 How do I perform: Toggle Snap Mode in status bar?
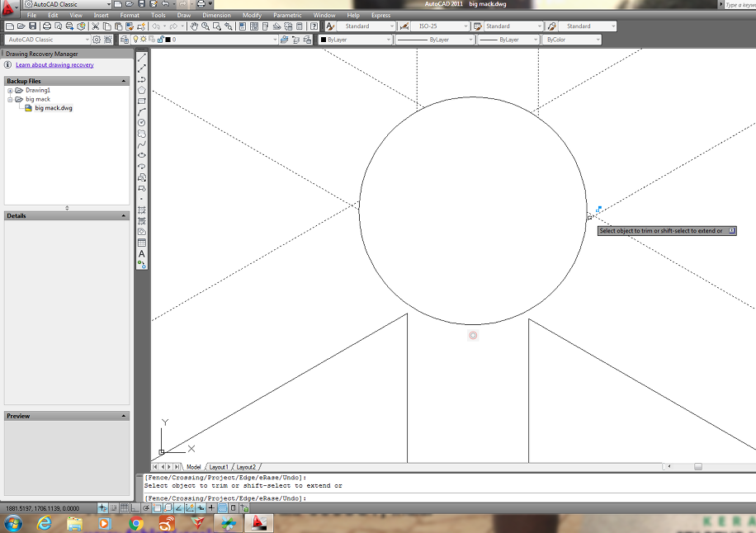(x=113, y=508)
